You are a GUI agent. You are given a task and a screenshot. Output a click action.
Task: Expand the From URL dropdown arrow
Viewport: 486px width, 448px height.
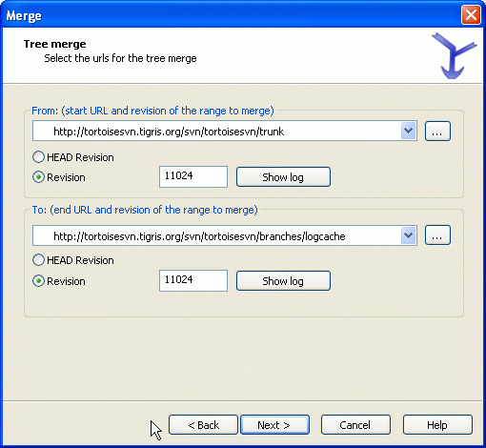coord(408,131)
